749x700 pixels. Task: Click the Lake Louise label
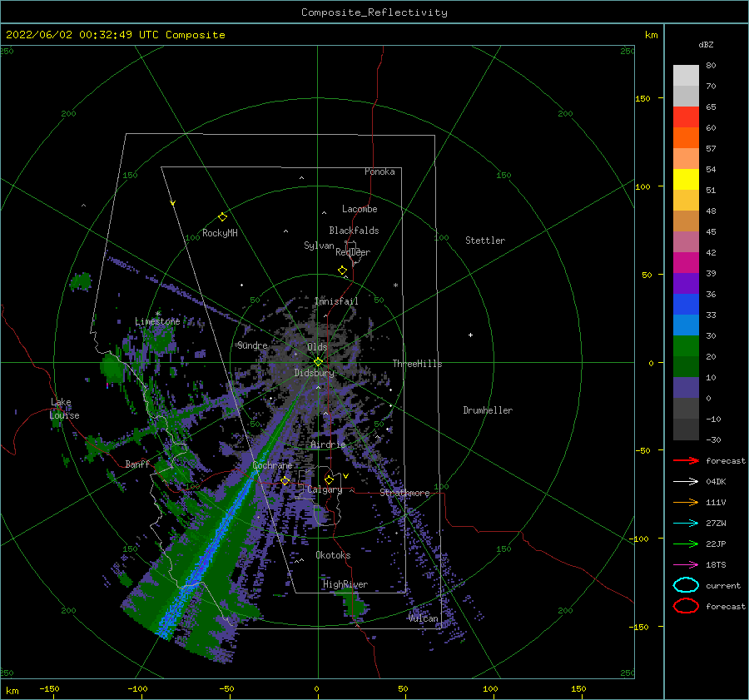pyautogui.click(x=64, y=409)
